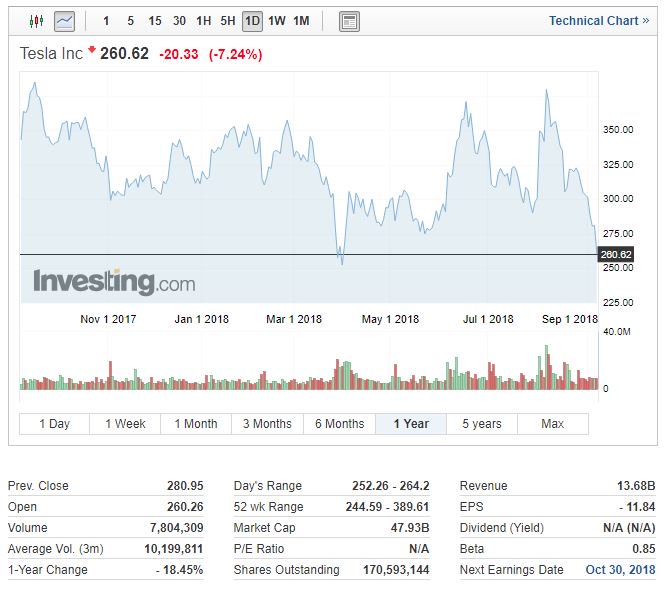Set interval to 15 minutes

155,21
